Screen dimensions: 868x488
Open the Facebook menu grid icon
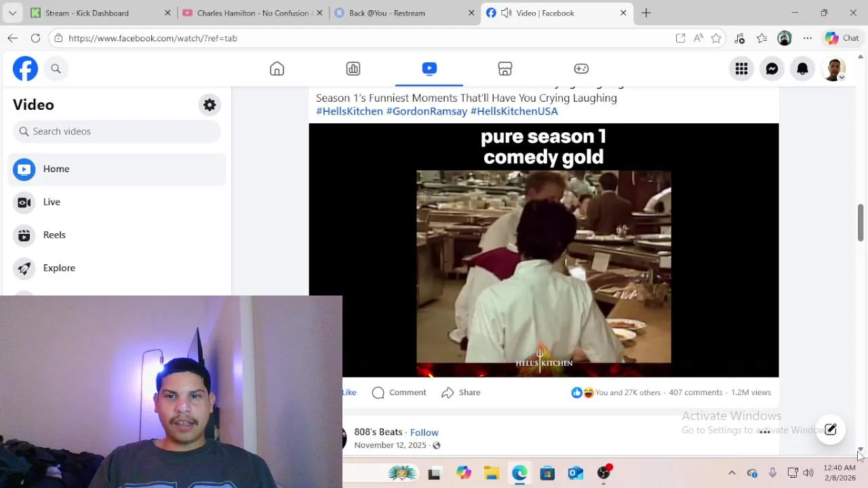coord(742,68)
